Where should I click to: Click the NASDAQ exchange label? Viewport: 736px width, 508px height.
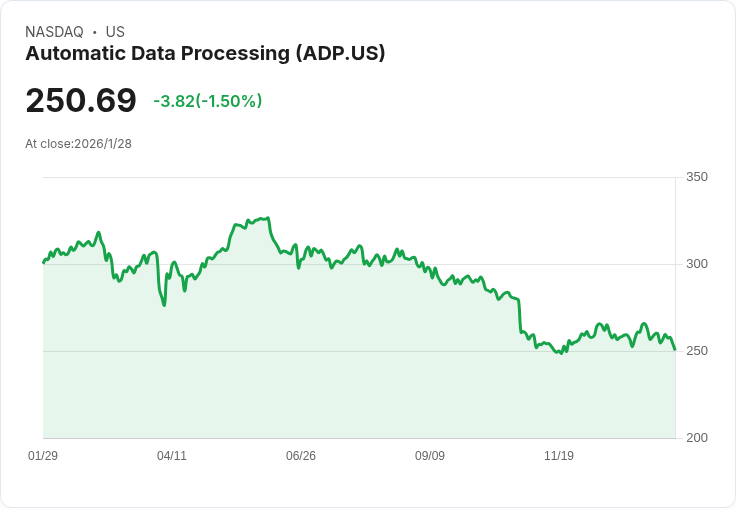coord(54,32)
